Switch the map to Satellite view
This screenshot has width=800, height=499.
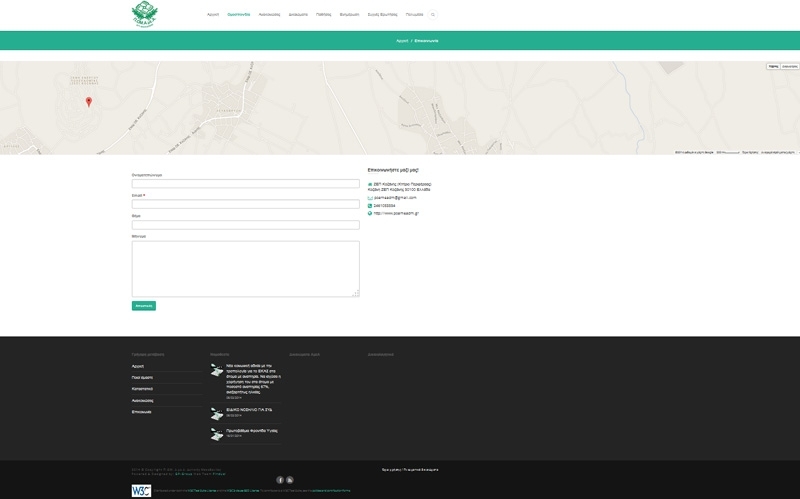[x=789, y=66]
